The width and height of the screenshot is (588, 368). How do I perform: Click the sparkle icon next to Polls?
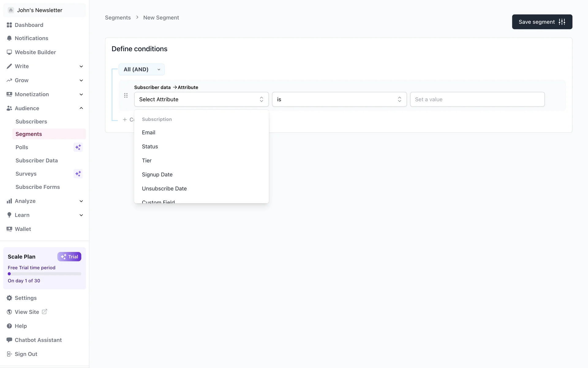[78, 147]
